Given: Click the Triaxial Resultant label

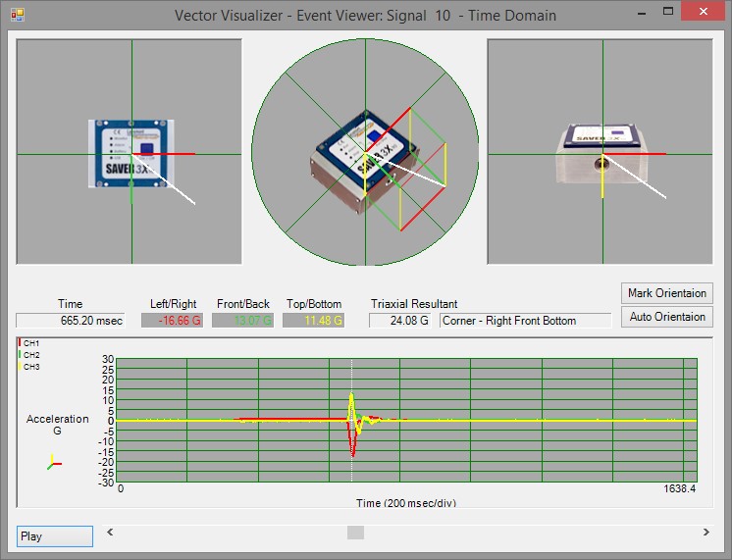Looking at the screenshot, I should 414,304.
